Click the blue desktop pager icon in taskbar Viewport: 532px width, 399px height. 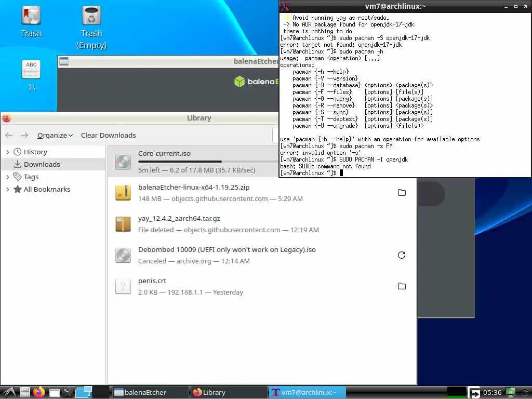pyautogui.click(x=84, y=392)
